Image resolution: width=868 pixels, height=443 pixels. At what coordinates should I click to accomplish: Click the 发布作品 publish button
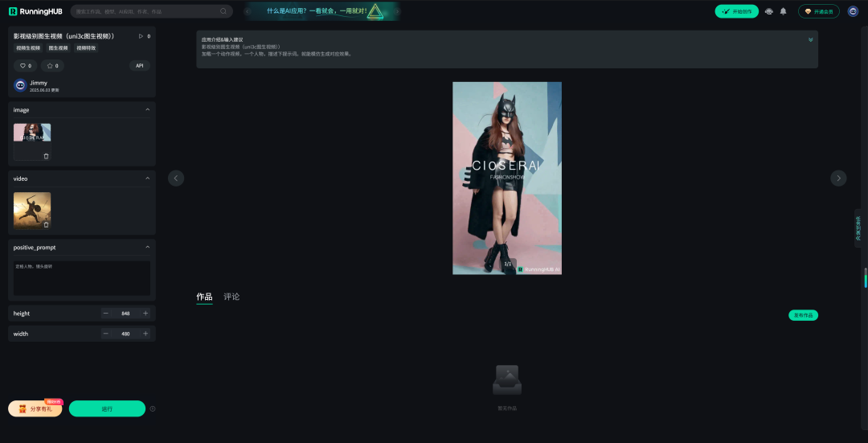click(x=803, y=315)
